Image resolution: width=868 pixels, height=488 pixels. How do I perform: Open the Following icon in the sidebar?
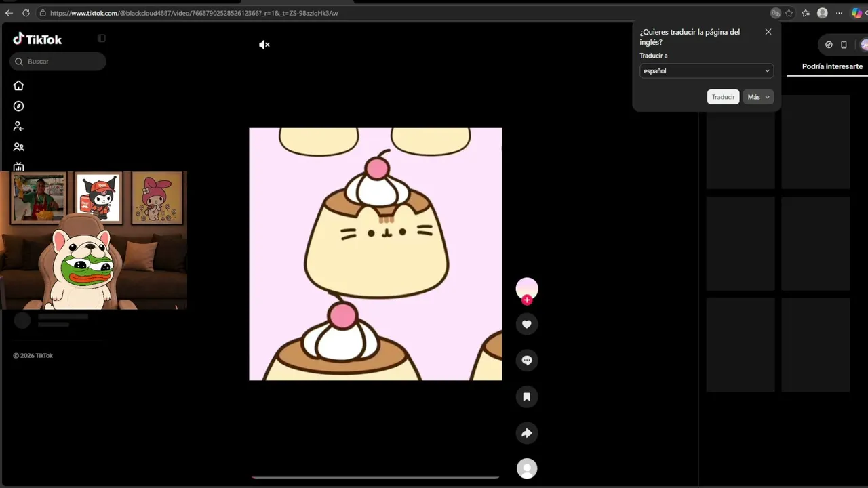(19, 127)
